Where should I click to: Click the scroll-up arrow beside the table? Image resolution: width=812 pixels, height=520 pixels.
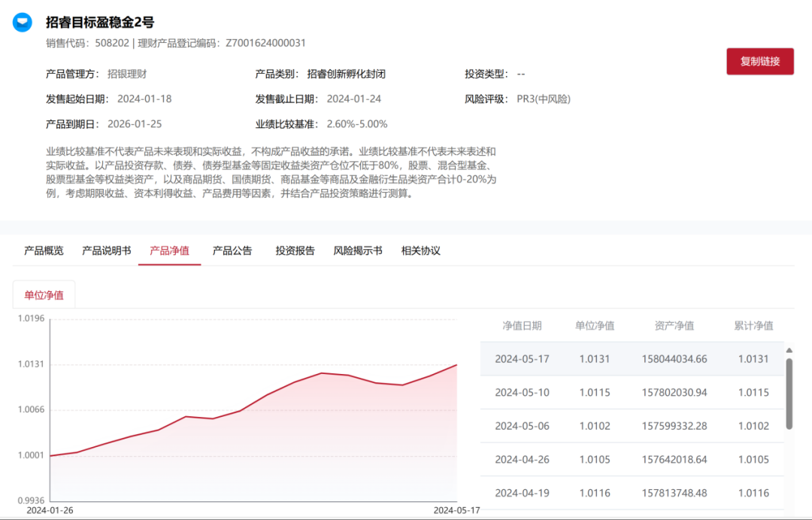coord(789,348)
